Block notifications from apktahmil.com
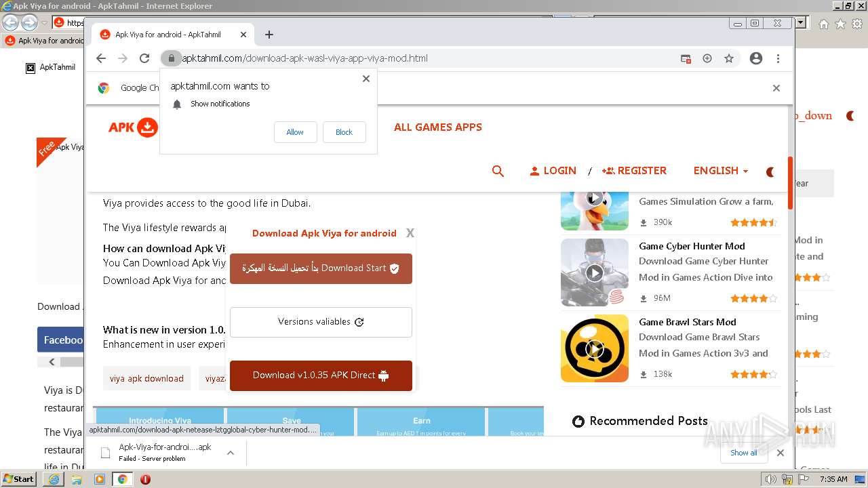 (344, 132)
